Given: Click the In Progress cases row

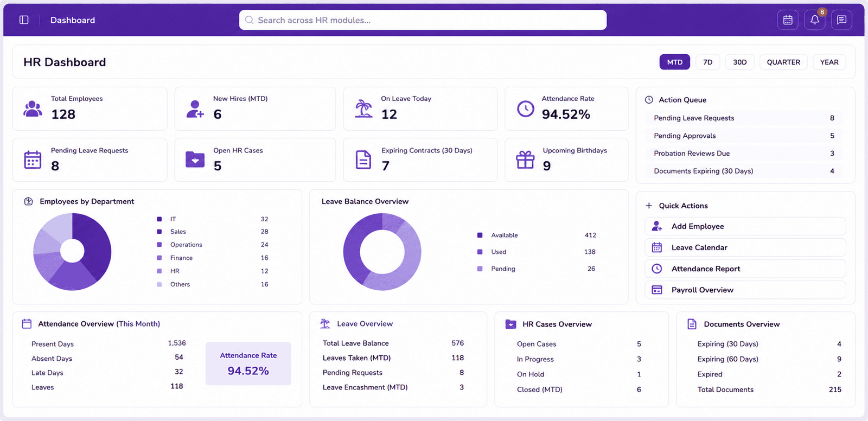Looking at the screenshot, I should tap(579, 359).
